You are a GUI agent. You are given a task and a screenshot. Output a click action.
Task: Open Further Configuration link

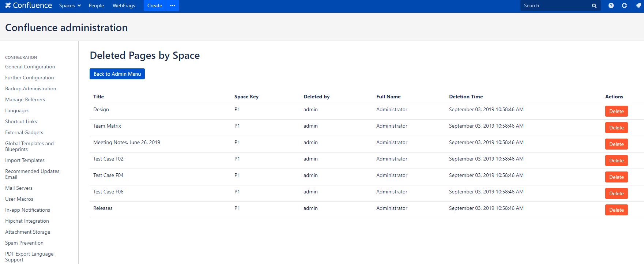pos(29,78)
